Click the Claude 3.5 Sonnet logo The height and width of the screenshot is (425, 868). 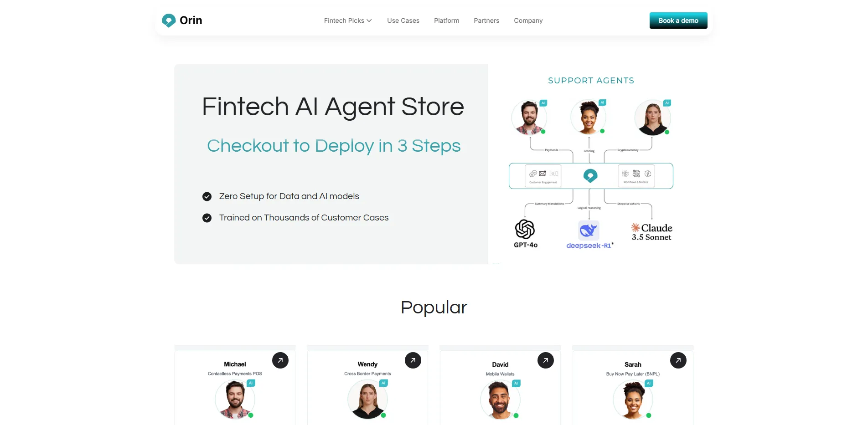pyautogui.click(x=651, y=232)
